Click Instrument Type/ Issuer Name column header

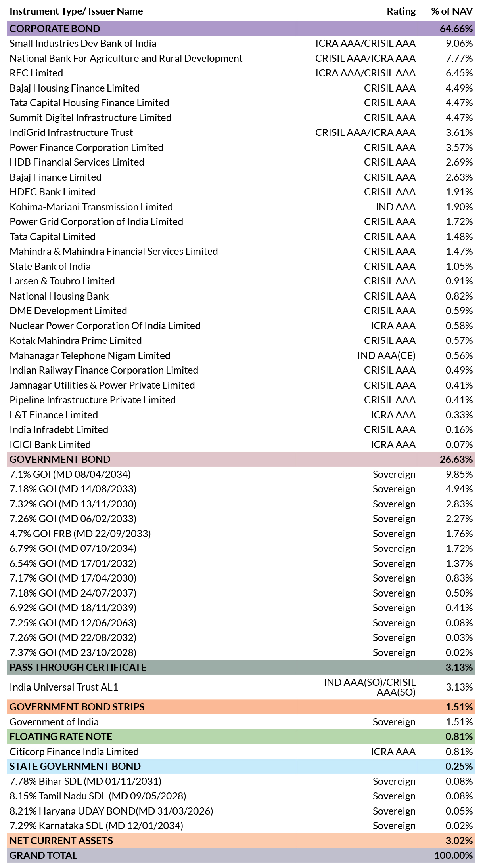pos(76,11)
